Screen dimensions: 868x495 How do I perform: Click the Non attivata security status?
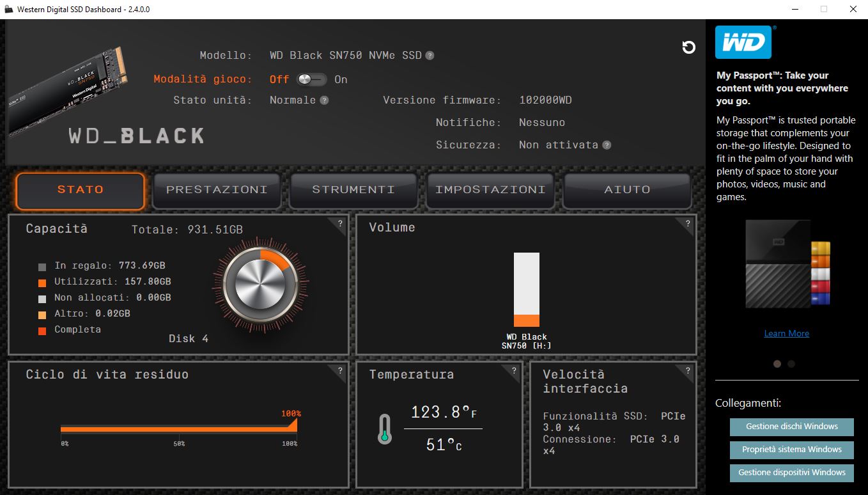(559, 145)
